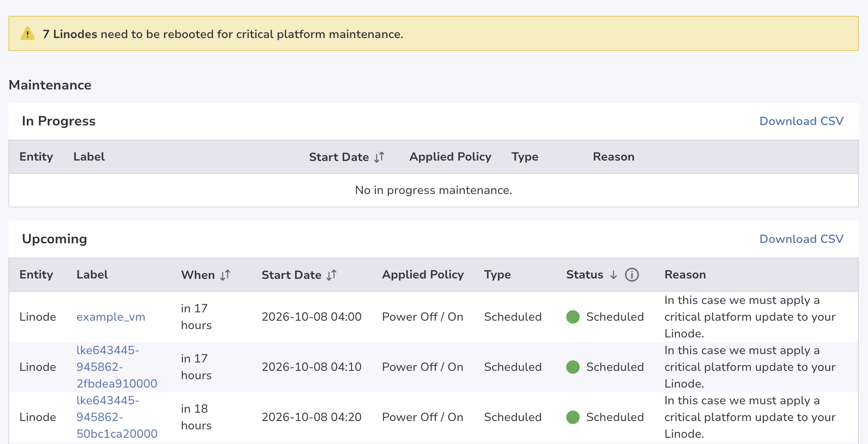Screen dimensions: 868x444
Task: Click Applied Policy header in In Progress table
Action: pyautogui.click(x=450, y=157)
